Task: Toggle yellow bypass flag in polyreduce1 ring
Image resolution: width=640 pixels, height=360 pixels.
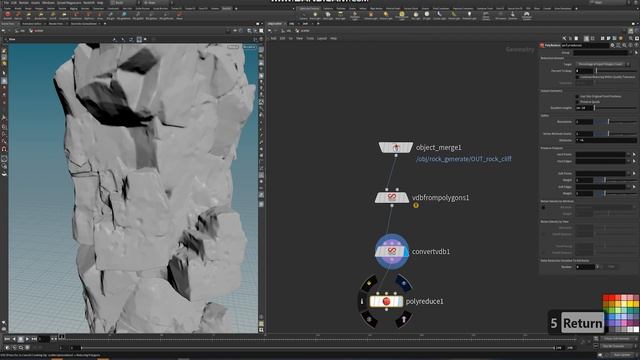Action: click(369, 282)
